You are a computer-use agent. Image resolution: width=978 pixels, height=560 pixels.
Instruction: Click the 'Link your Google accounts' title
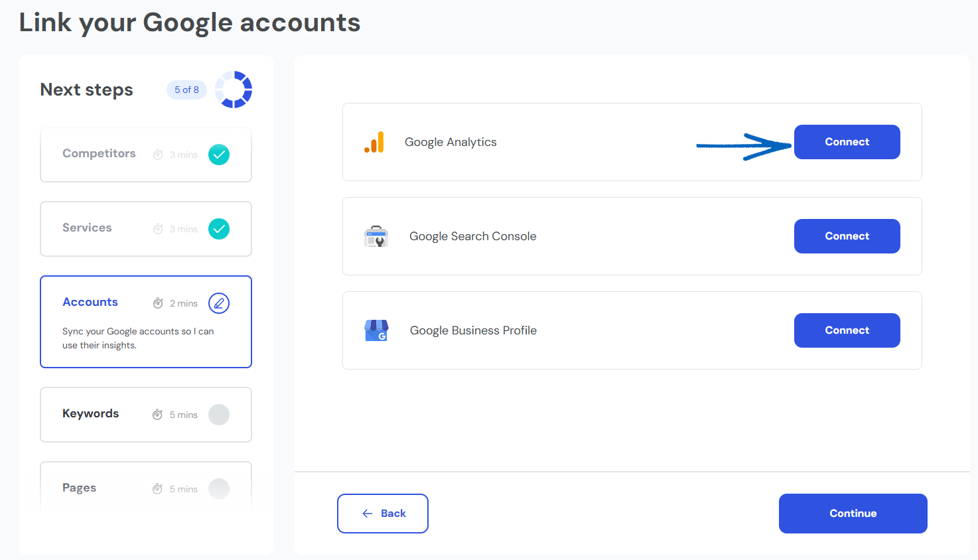190,23
